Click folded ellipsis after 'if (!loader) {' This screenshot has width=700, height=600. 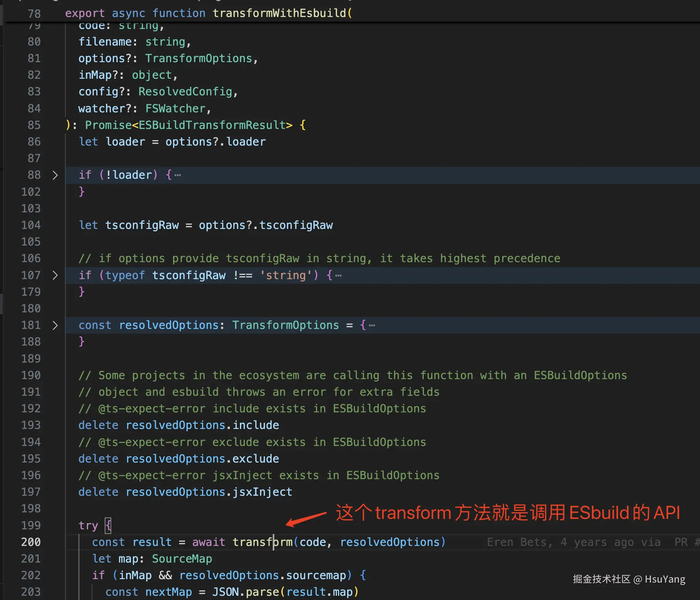[177, 175]
